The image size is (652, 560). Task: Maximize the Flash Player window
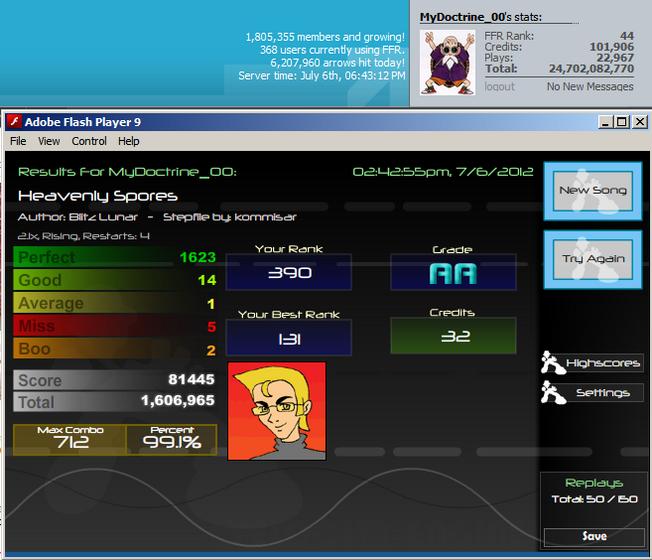click(x=622, y=122)
